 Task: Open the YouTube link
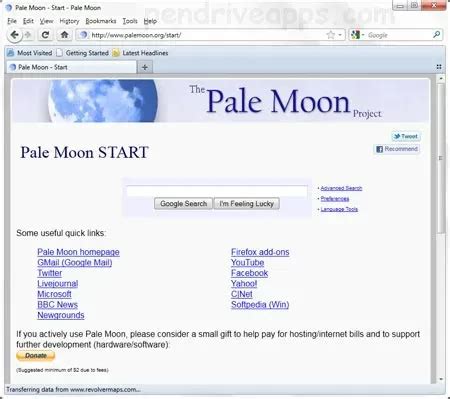point(247,263)
